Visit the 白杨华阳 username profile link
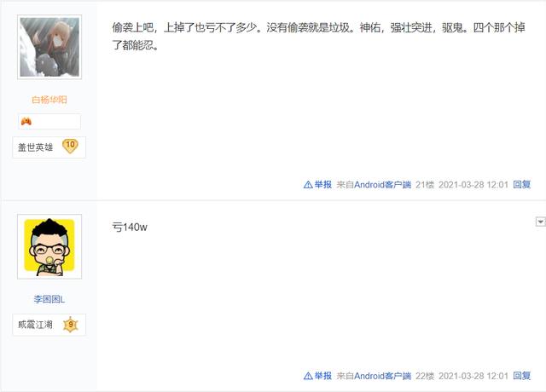This screenshot has width=546, height=392. click(49, 100)
